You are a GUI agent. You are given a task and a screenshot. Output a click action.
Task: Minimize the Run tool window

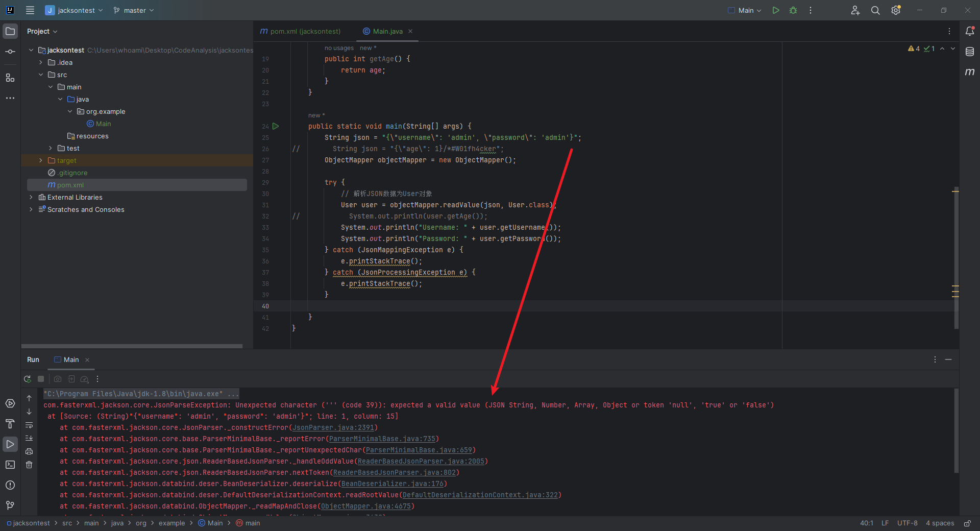[948, 359]
